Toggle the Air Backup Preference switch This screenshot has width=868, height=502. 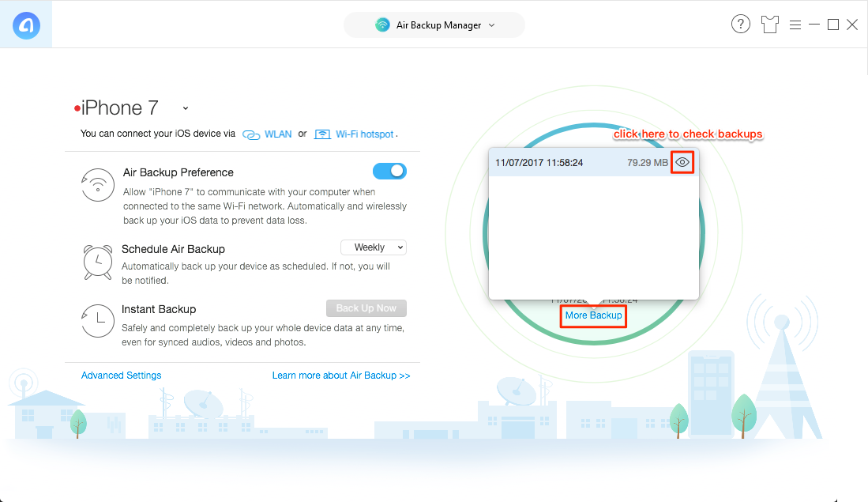tap(389, 172)
